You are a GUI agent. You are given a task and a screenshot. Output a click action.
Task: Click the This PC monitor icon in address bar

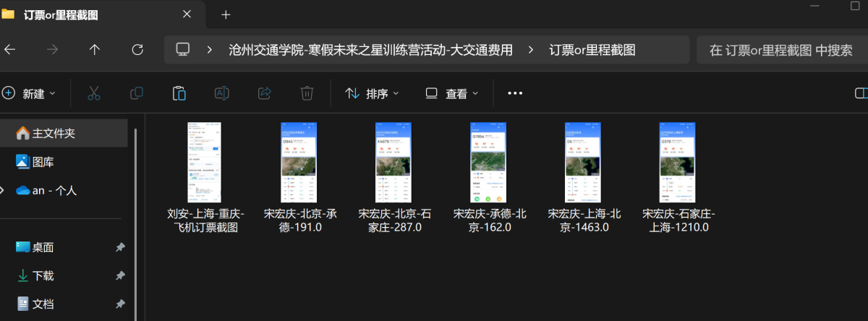coord(183,50)
